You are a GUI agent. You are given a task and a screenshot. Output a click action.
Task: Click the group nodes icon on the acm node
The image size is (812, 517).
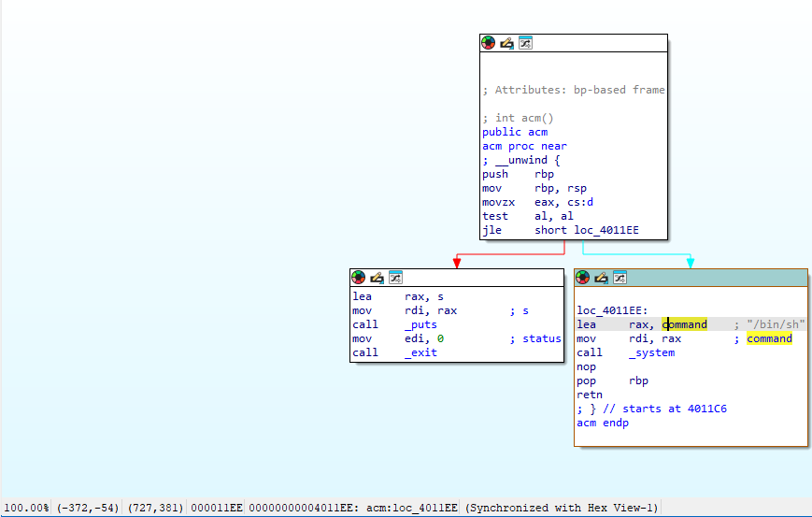(x=525, y=43)
